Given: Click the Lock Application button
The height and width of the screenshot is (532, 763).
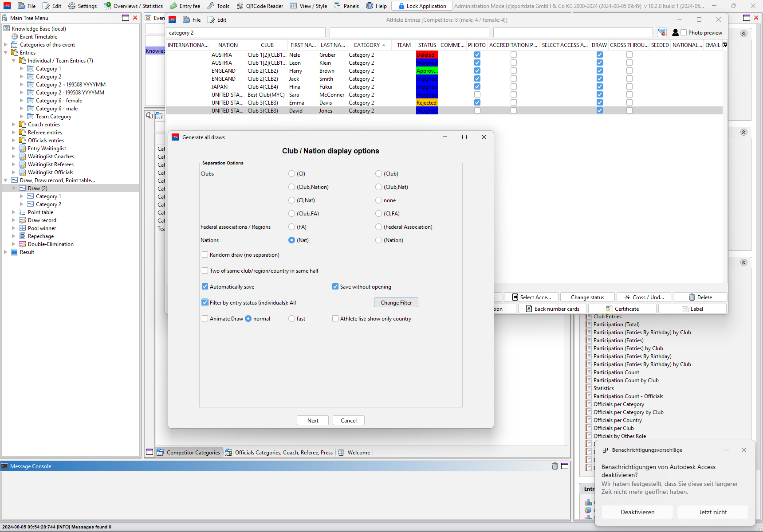Looking at the screenshot, I should [x=422, y=6].
